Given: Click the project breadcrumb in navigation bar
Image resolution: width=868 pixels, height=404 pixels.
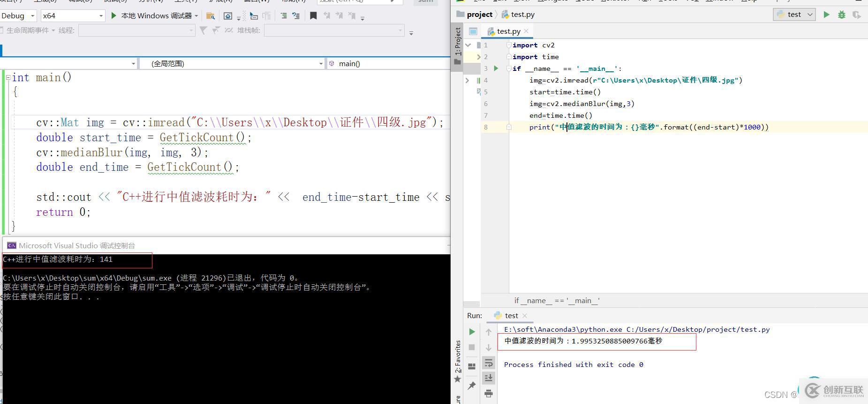Looking at the screenshot, I should pyautogui.click(x=479, y=15).
